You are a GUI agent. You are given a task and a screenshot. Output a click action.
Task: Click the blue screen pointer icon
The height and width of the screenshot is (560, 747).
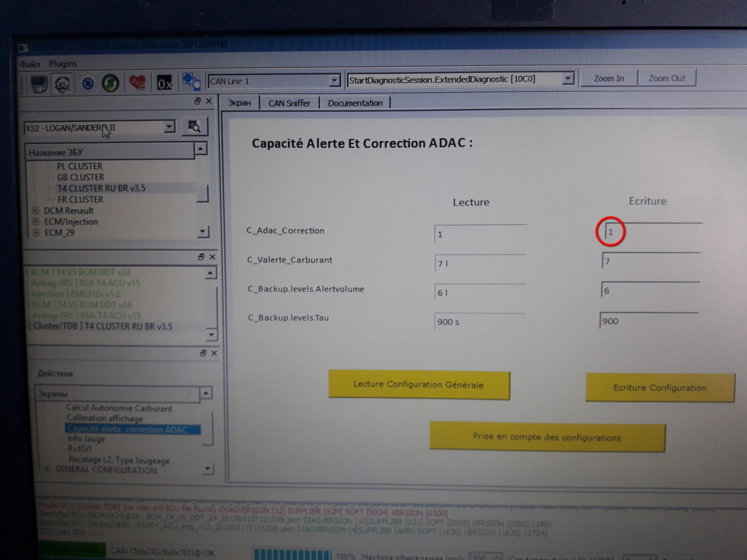(191, 82)
